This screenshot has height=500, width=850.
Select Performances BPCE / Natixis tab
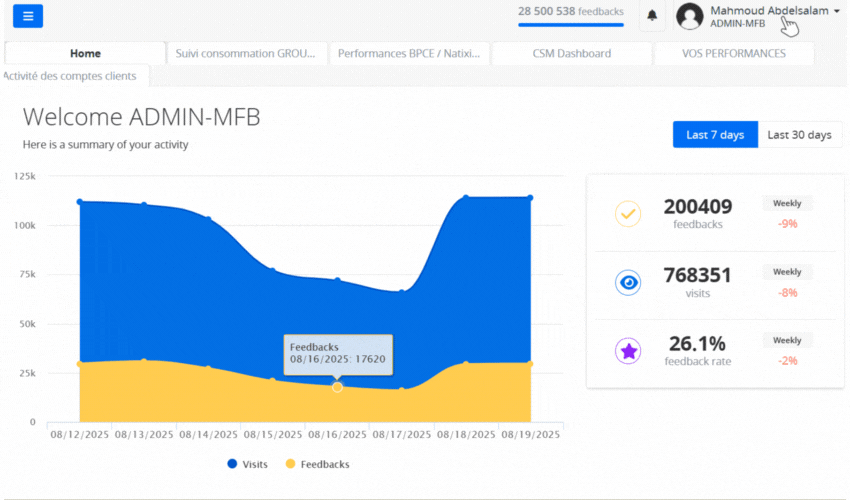tap(409, 54)
